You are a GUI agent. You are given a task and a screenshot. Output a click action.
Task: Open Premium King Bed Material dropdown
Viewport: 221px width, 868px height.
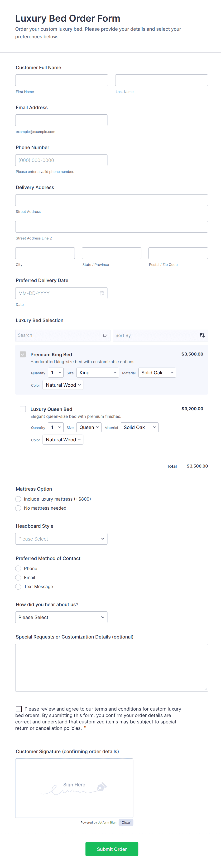[157, 373]
